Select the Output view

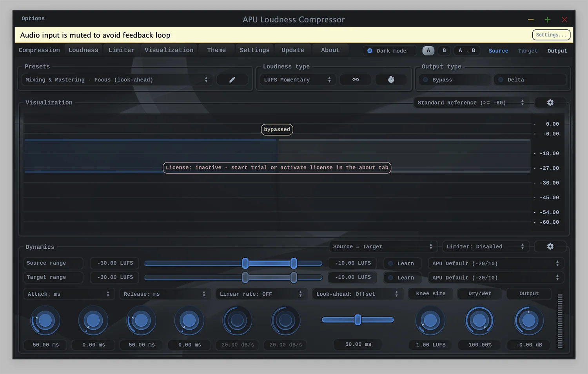(x=557, y=51)
